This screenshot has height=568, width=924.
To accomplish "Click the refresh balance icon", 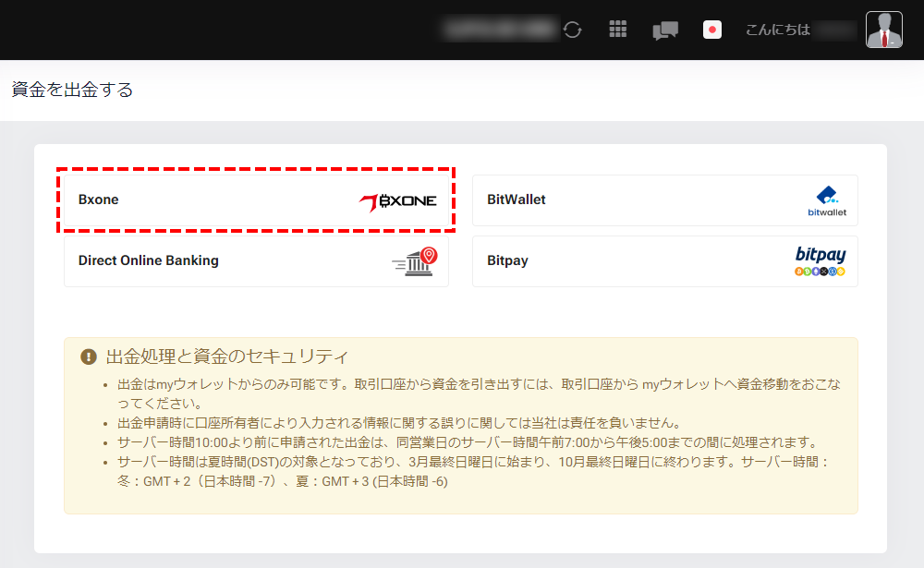I will (572, 30).
